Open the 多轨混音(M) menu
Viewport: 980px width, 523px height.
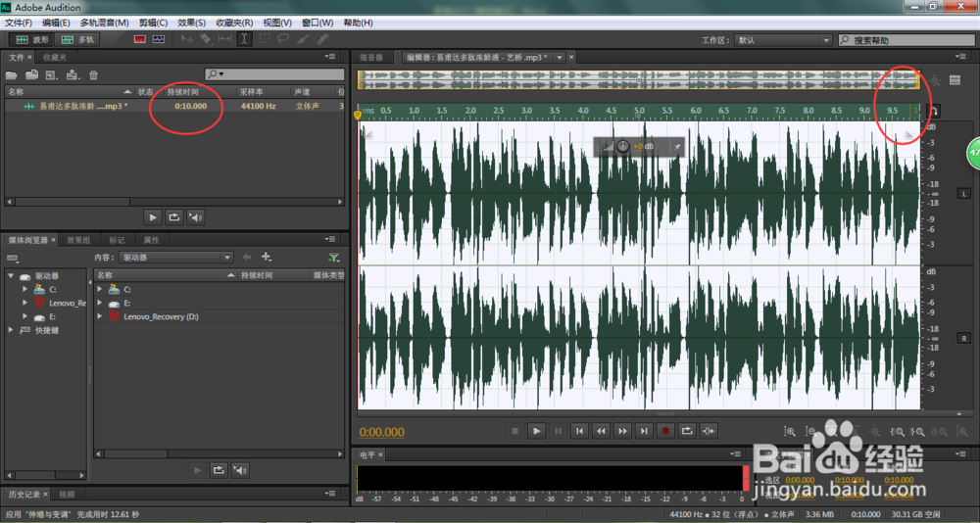pyautogui.click(x=105, y=23)
